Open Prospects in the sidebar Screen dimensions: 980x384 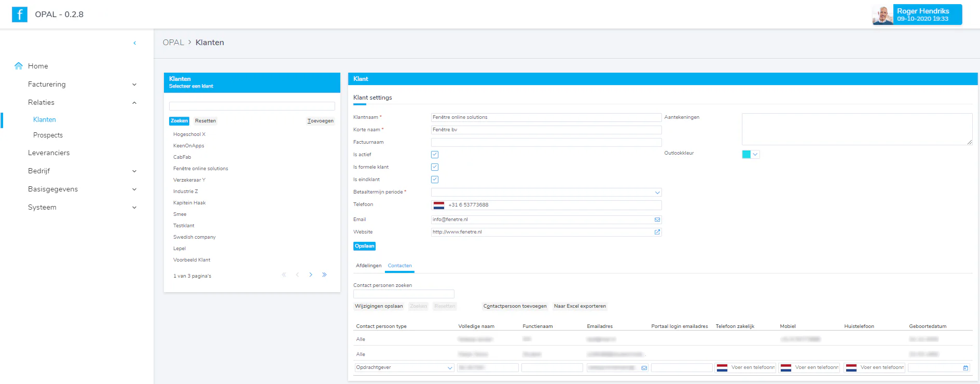(48, 135)
